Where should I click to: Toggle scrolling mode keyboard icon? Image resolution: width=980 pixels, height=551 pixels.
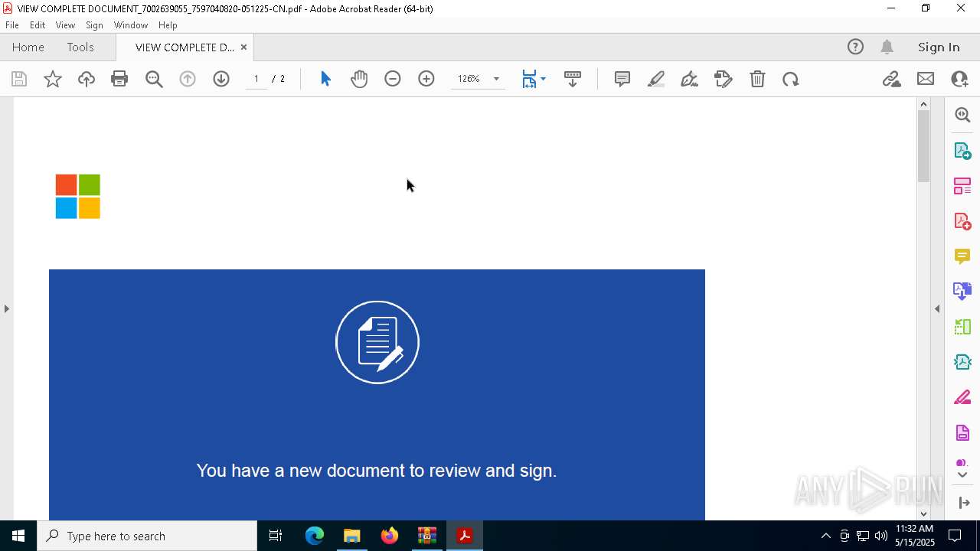click(573, 79)
